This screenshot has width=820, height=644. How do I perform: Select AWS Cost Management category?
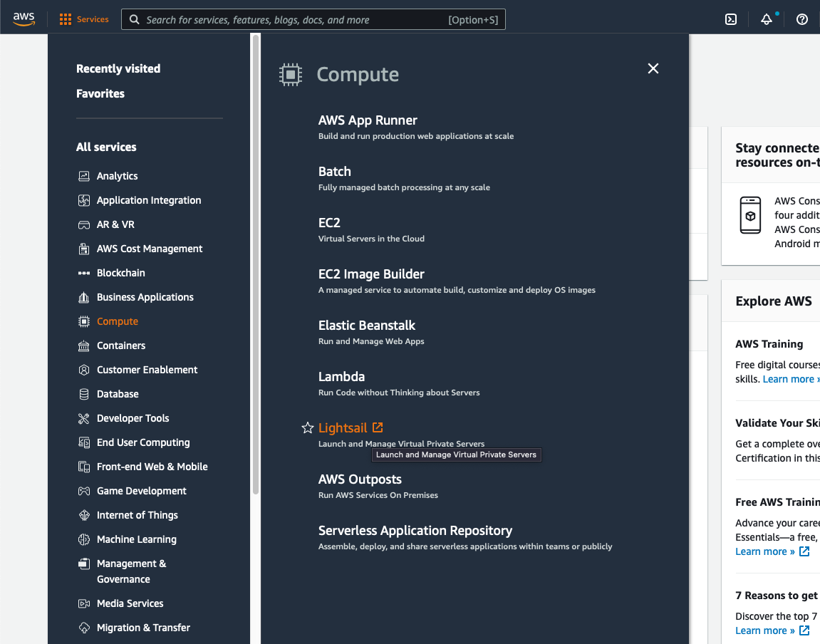coord(150,249)
